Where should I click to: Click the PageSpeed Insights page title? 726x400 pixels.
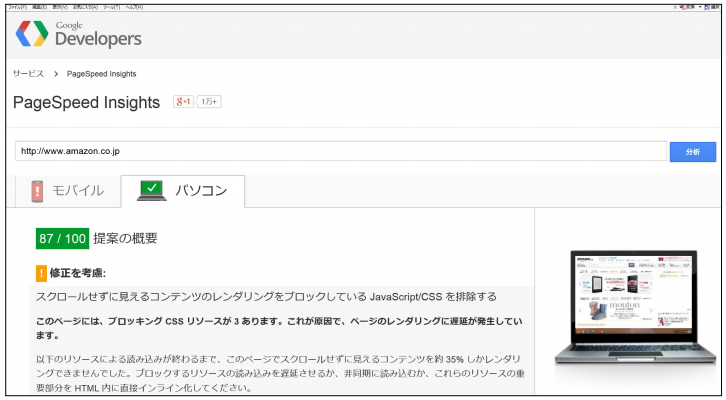pos(87,102)
